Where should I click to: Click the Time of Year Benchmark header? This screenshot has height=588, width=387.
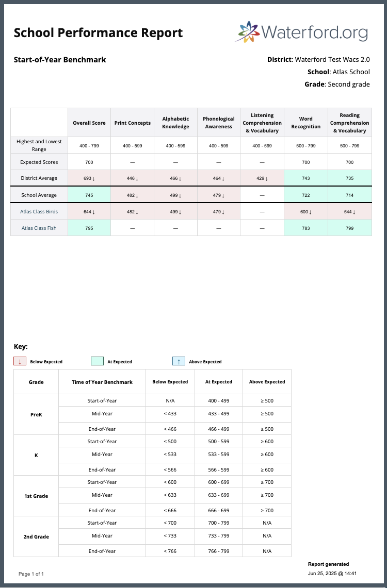(102, 382)
